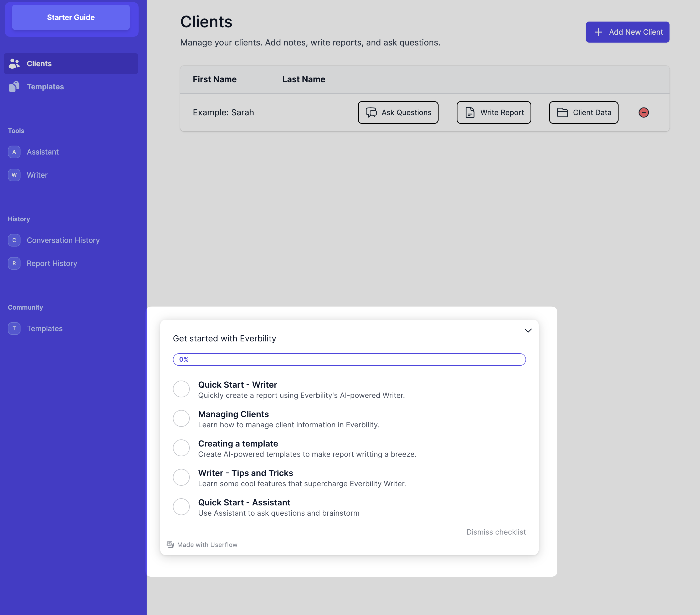Screen dimensions: 700x615
Task: Collapse the Get started checklist chevron
Action: click(x=528, y=331)
